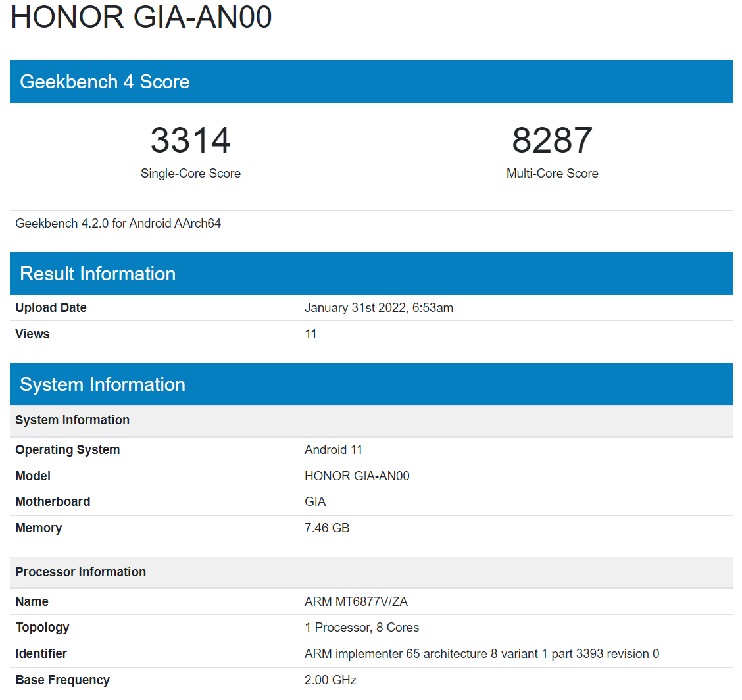Click the processor name ARM MT6877V/ZA

(x=356, y=602)
